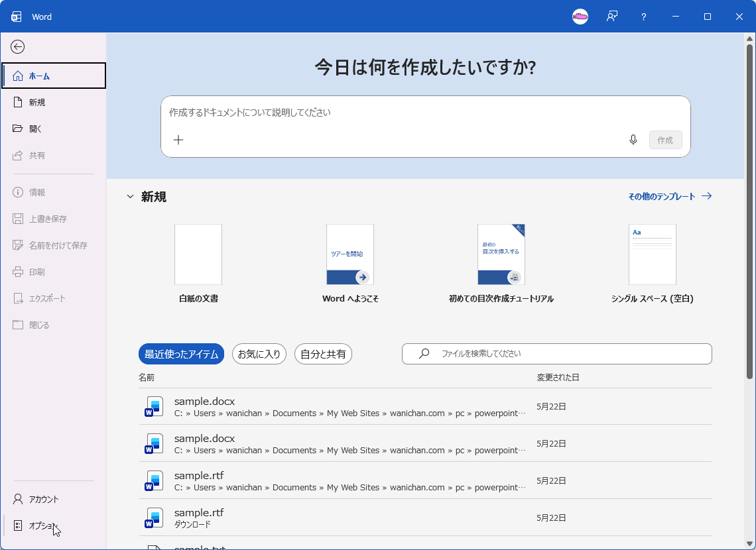Click 閉じる in the sidebar
Screen dimensions: 756x550
[54, 325]
